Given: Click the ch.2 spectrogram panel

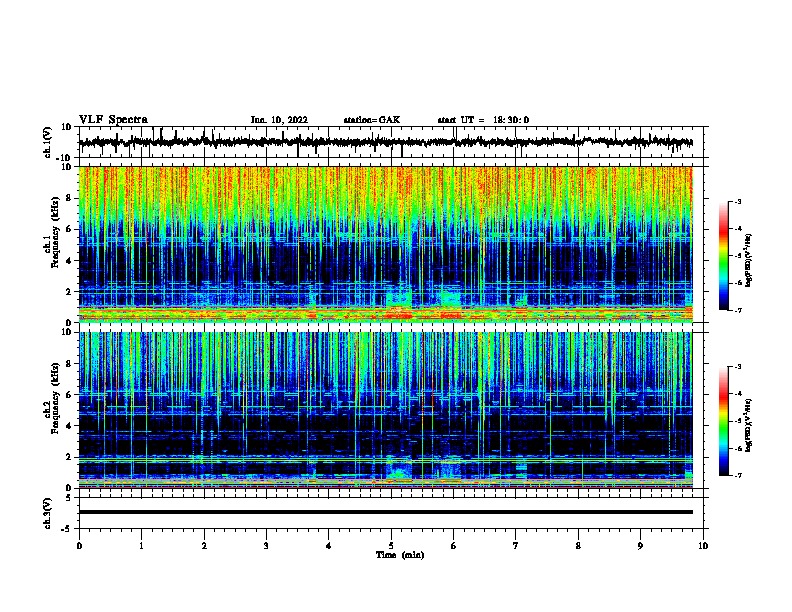Looking at the screenshot, I should pyautogui.click(x=385, y=410).
